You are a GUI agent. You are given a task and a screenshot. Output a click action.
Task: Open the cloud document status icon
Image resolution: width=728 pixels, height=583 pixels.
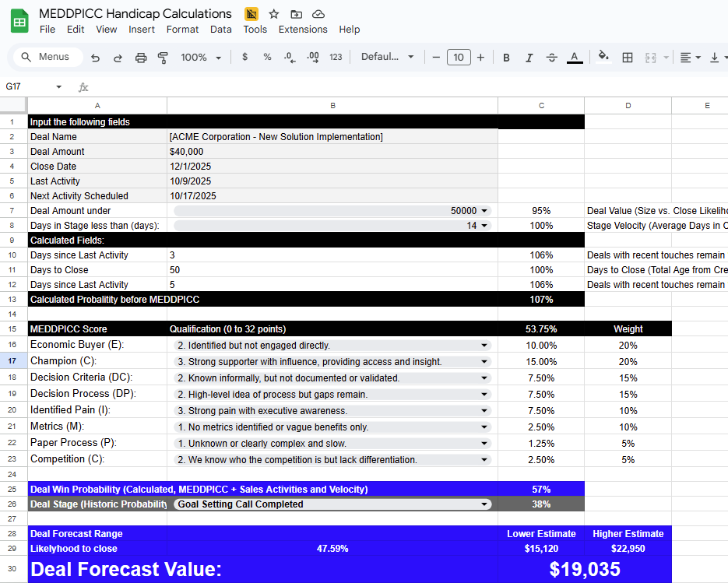(x=318, y=14)
